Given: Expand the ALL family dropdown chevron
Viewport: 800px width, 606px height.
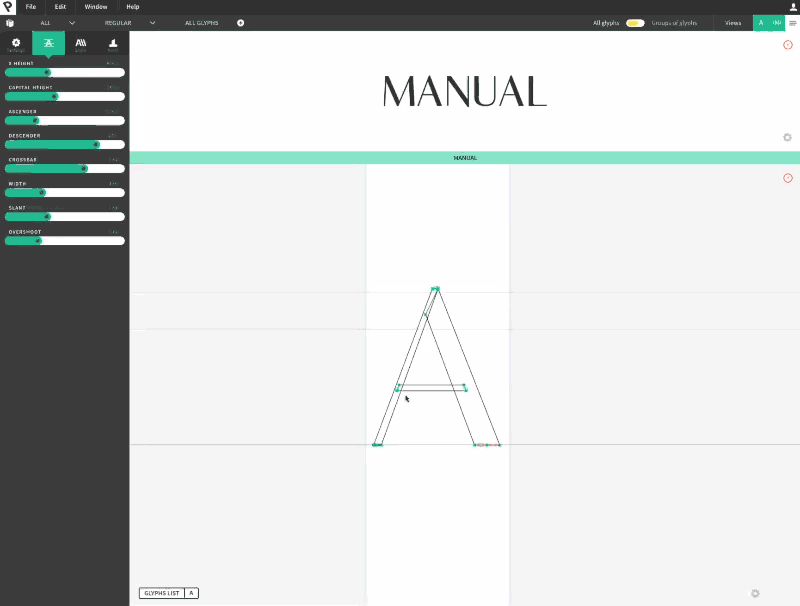Looking at the screenshot, I should [x=72, y=23].
